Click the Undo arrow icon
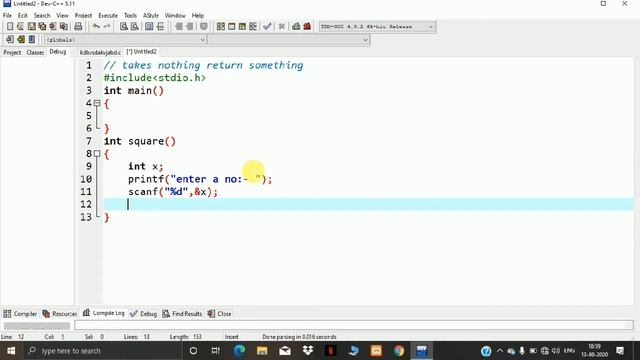640x360 pixels. (96, 27)
